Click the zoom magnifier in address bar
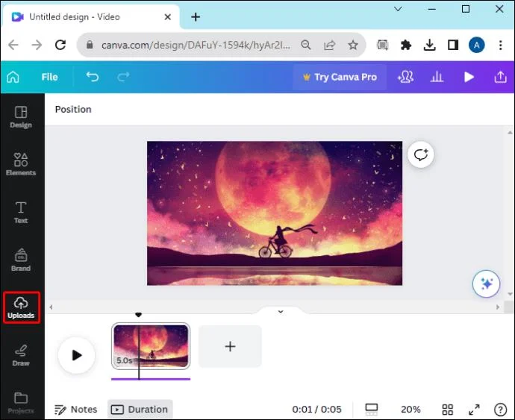The image size is (515, 420). pyautogui.click(x=306, y=45)
